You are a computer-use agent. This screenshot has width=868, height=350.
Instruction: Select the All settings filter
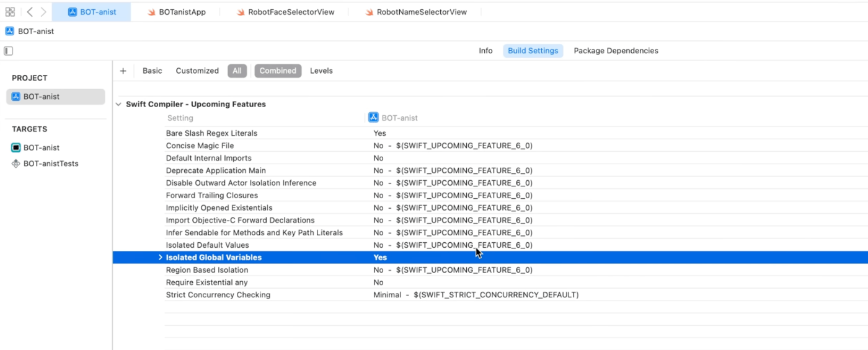click(237, 71)
